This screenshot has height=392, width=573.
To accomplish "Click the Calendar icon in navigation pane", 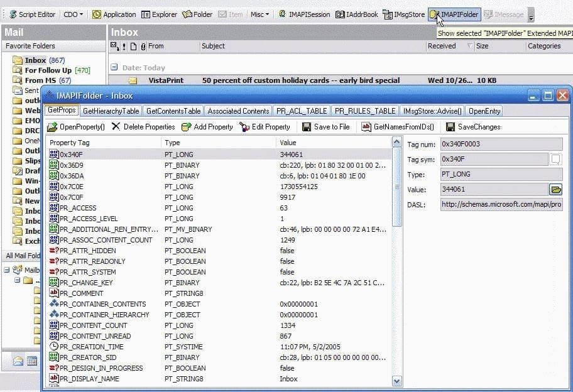I will tap(32, 361).
